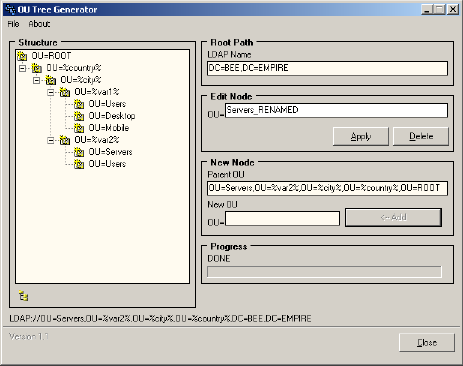Click the Close button at bottom
Image resolution: width=463 pixels, height=366 pixels.
[x=427, y=342]
